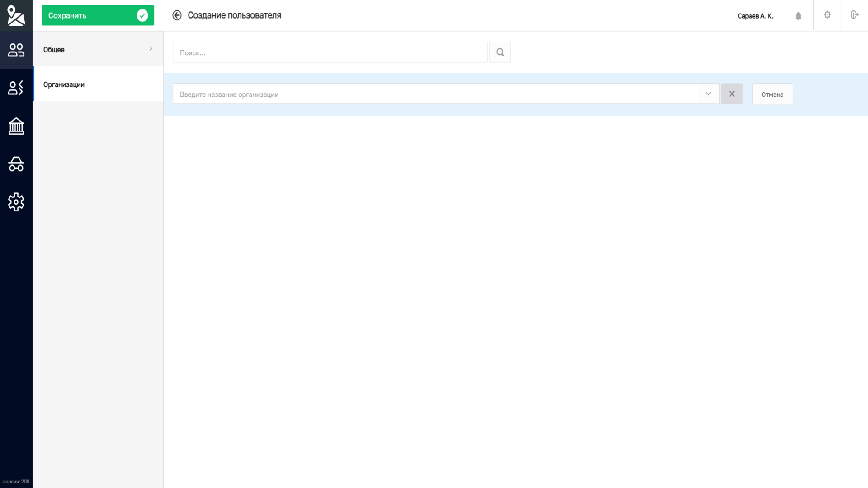Open the organizations building icon
The image size is (868, 488).
(x=16, y=126)
